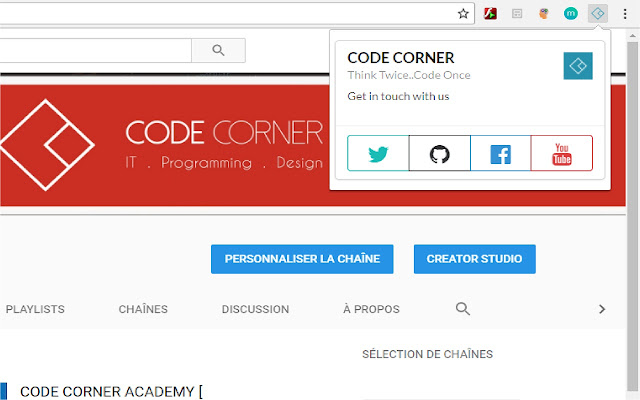Click the SÉLECTION DE CHAÎNES heading

tap(427, 354)
